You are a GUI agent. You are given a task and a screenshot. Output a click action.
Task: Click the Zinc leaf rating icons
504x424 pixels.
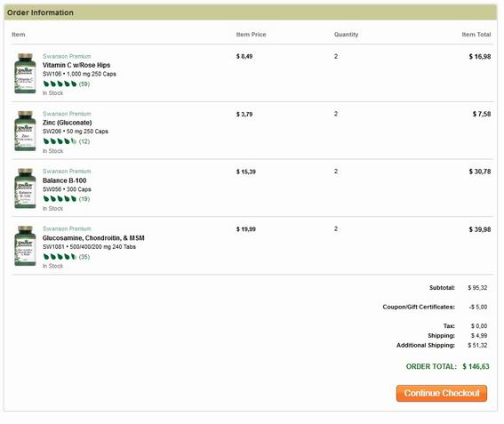coord(60,141)
